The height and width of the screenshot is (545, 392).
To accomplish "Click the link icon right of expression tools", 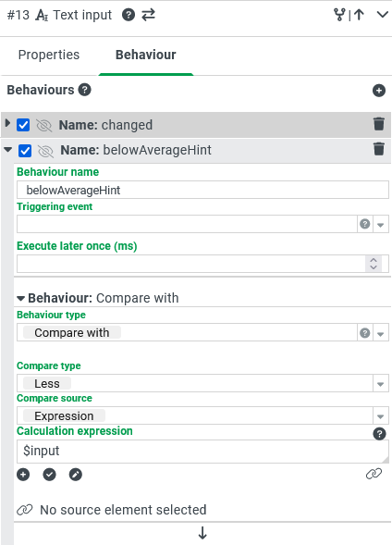I will tap(374, 474).
